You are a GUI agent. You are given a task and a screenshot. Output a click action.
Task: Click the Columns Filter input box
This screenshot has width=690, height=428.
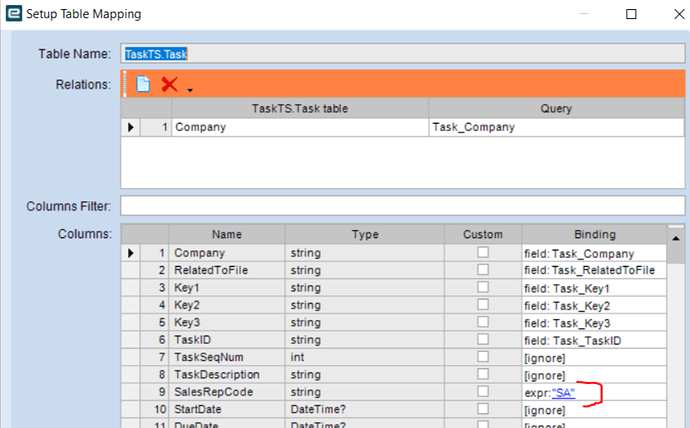(x=403, y=206)
